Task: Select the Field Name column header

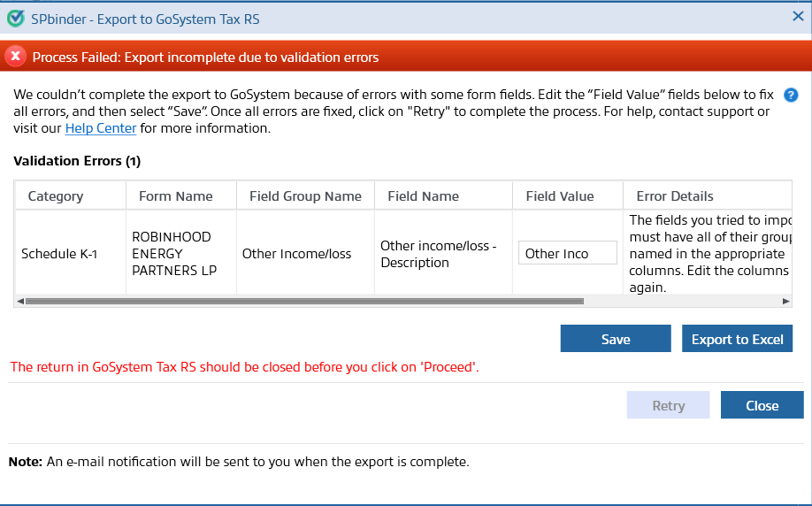Action: pyautogui.click(x=423, y=196)
